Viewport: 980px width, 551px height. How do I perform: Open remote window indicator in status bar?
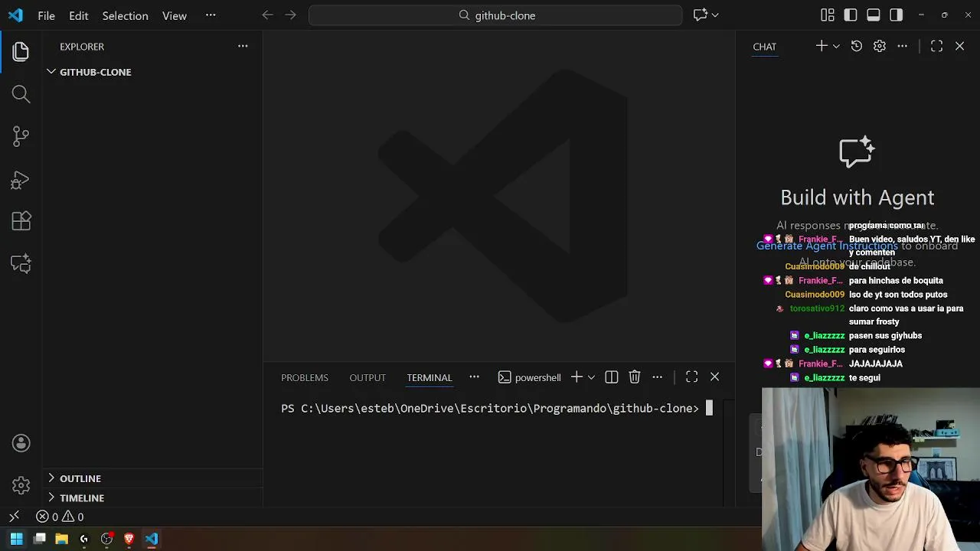point(14,517)
